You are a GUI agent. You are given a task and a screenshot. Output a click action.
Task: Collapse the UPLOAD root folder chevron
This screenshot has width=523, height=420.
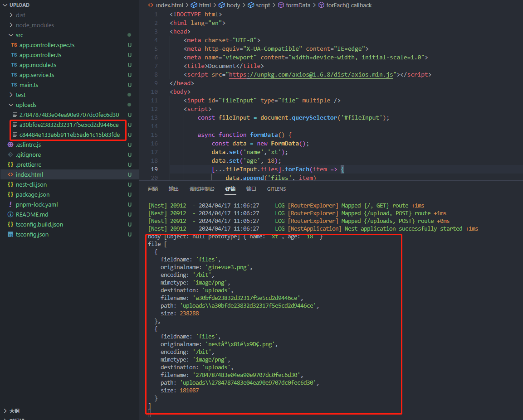tap(5, 5)
